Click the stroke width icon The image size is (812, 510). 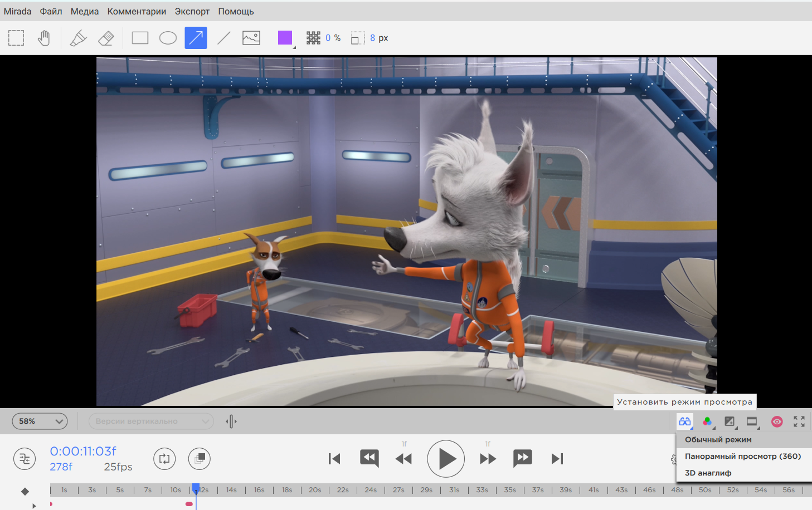click(x=357, y=38)
